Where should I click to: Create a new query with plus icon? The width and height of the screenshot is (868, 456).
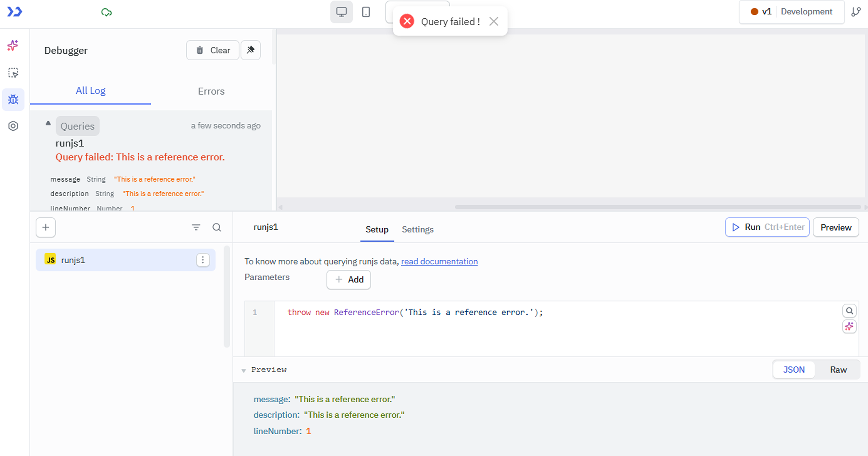coord(45,227)
